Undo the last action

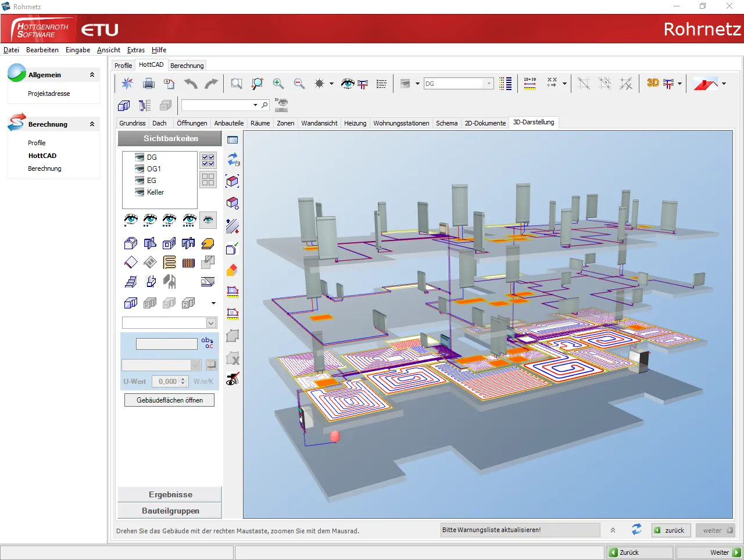tap(191, 84)
